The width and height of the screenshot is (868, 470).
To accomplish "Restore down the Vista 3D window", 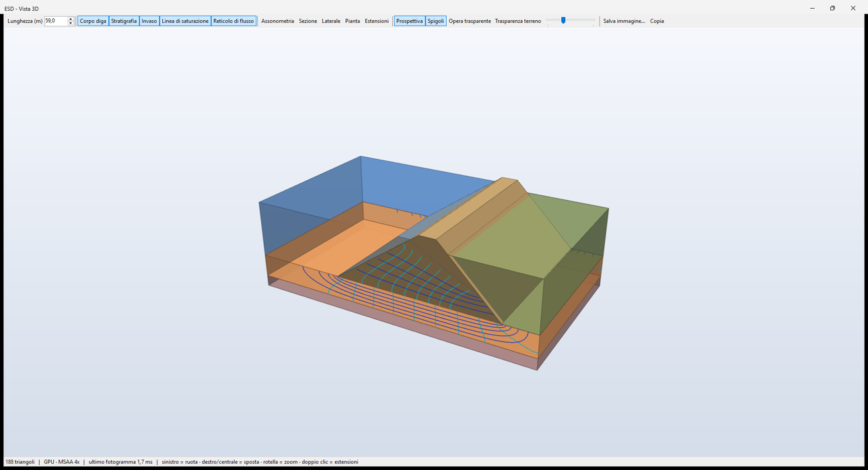I will click(x=832, y=8).
